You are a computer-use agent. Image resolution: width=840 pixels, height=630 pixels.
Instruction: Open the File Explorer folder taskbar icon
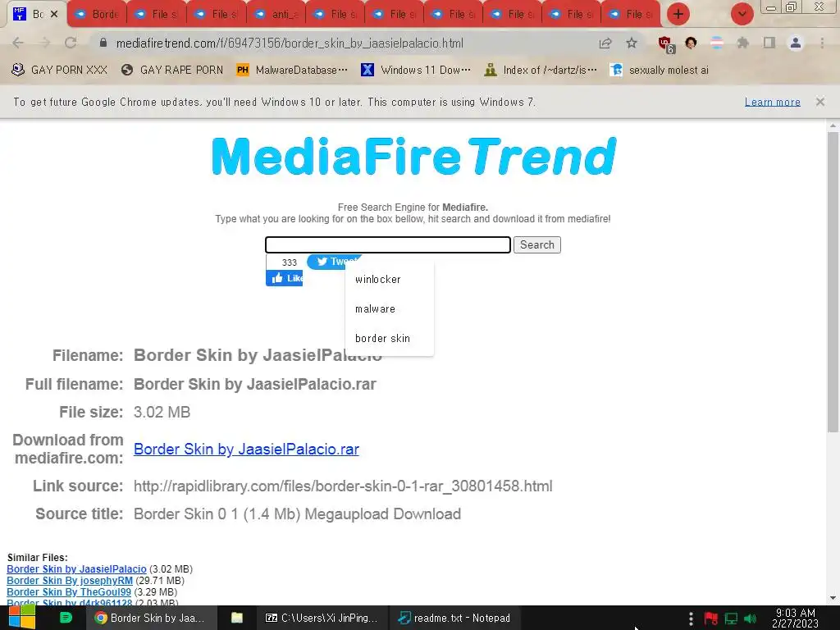(x=237, y=618)
